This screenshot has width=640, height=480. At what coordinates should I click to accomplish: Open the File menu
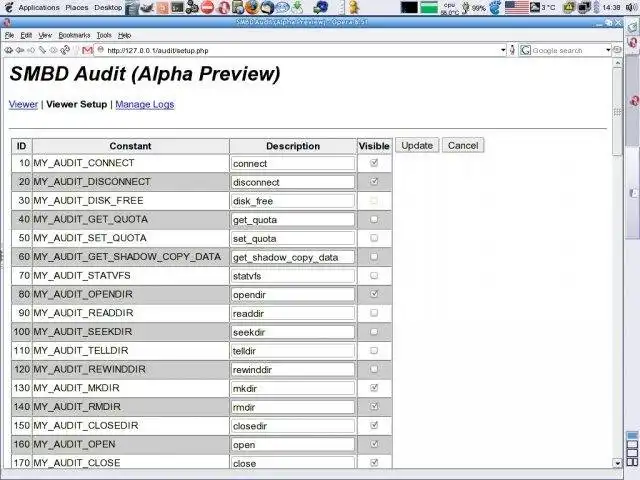tap(9, 36)
